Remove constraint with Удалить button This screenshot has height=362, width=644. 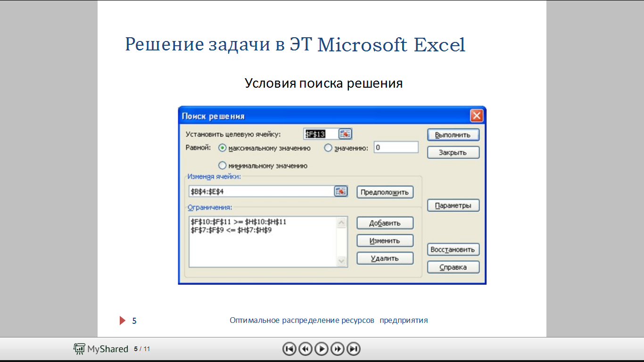coord(385,258)
